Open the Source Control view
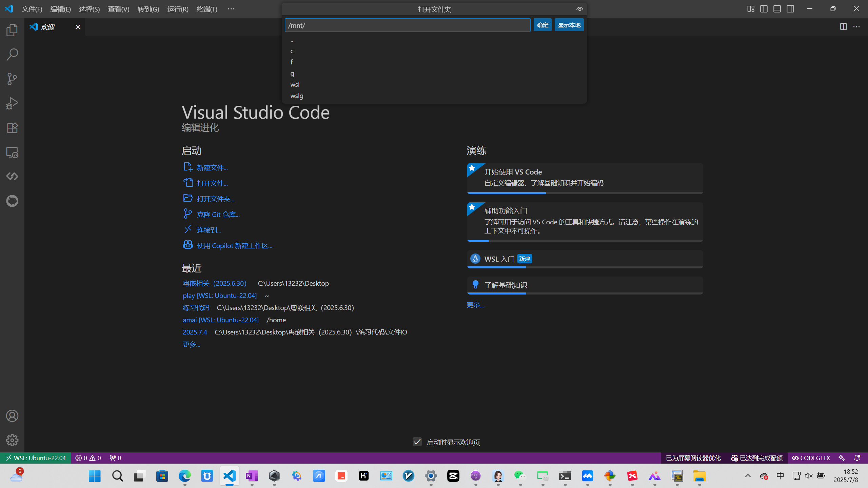 tap(12, 79)
